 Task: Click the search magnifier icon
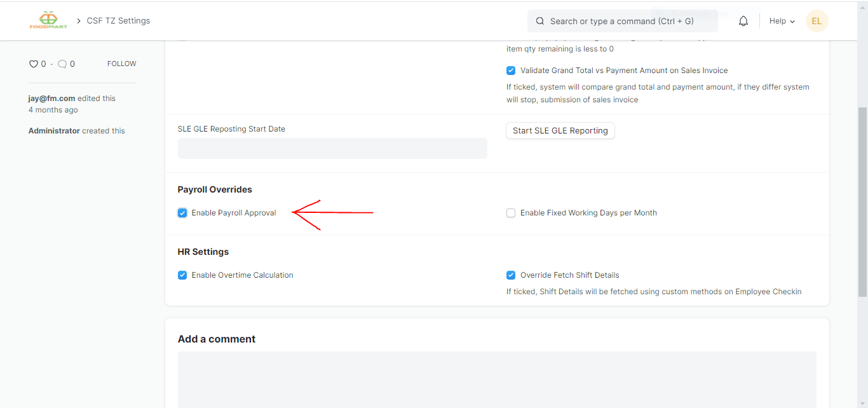point(540,21)
